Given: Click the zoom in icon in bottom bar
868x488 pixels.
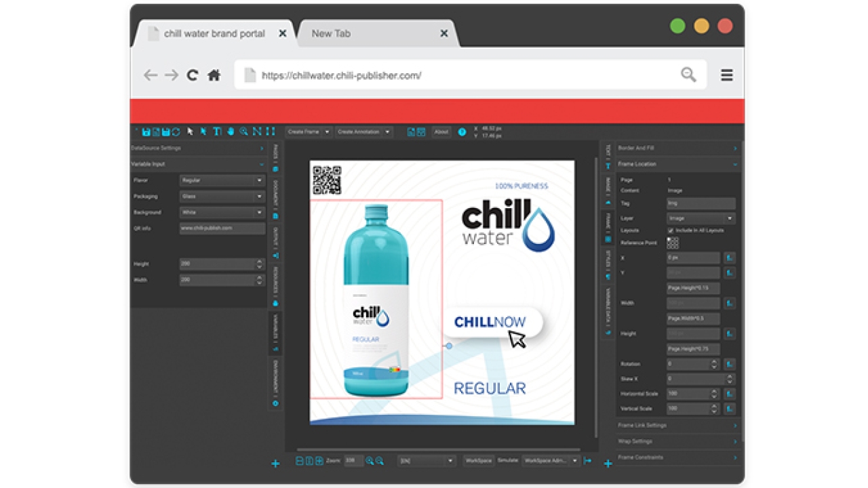Looking at the screenshot, I should pos(370,461).
